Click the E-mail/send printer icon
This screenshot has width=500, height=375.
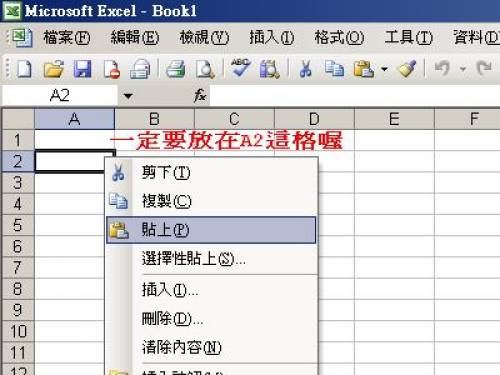coord(140,69)
